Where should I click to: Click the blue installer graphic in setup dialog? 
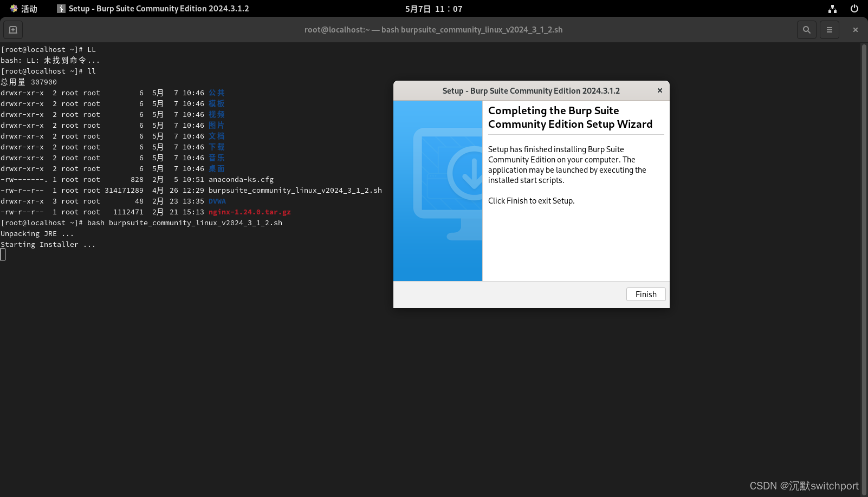[x=438, y=191]
